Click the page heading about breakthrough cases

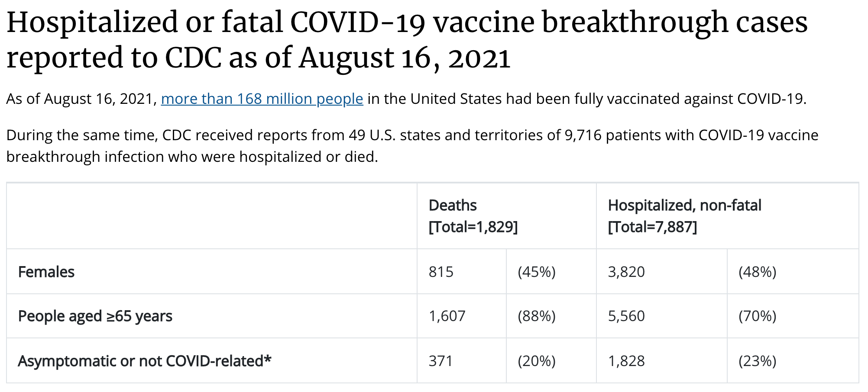coord(407,40)
